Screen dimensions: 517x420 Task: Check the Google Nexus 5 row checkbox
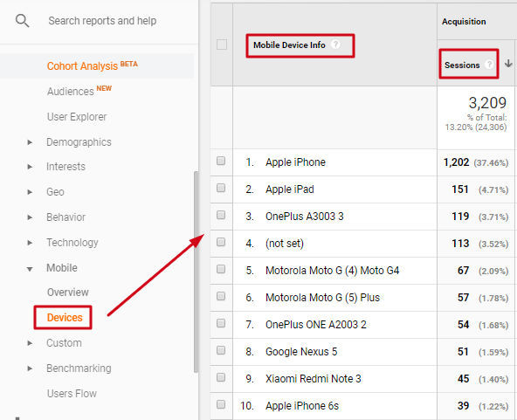221,350
